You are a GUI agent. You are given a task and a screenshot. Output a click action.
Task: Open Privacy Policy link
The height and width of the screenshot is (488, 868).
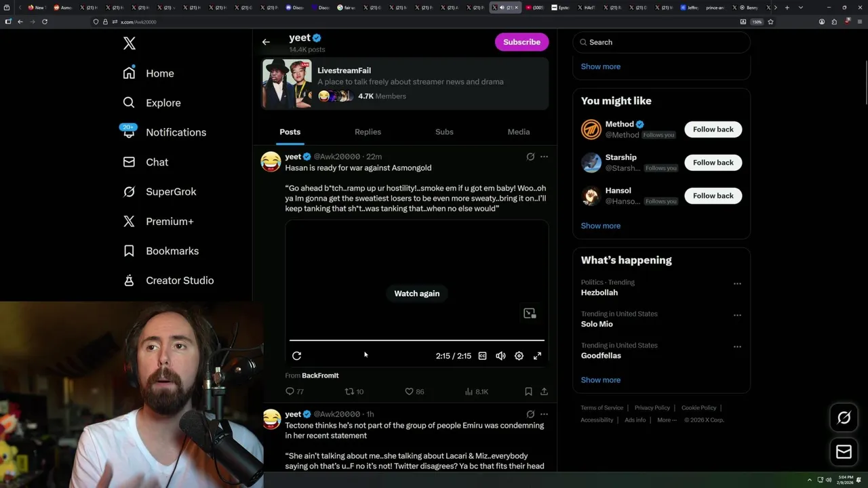(x=652, y=408)
